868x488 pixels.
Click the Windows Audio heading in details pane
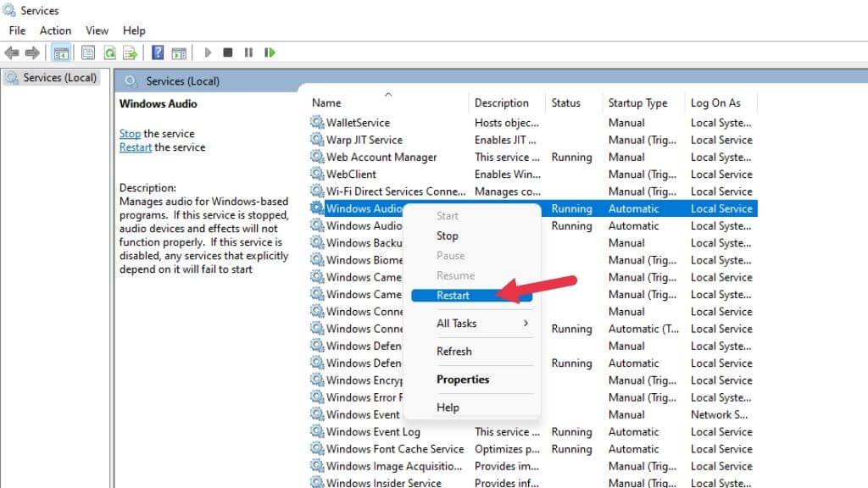pos(159,103)
